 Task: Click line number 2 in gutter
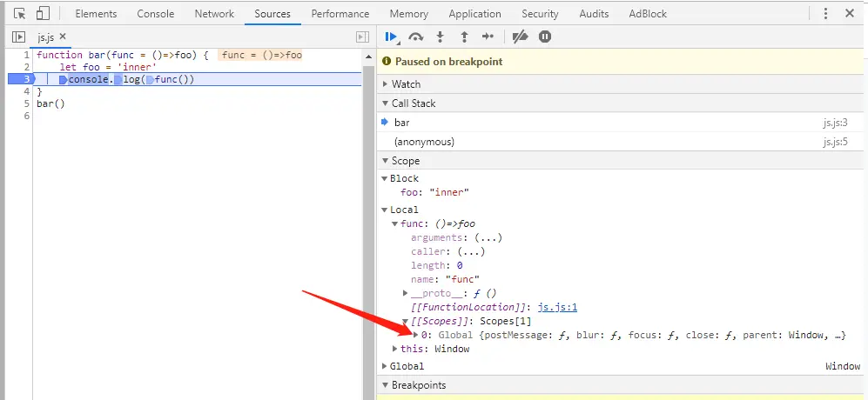[x=26, y=68]
